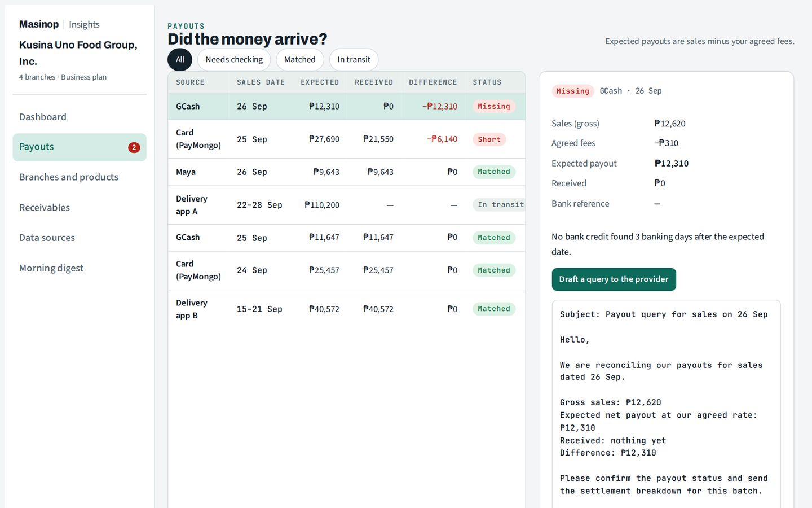Click the Agreed fees −₱310 value
This screenshot has width=812, height=508.
click(x=667, y=143)
